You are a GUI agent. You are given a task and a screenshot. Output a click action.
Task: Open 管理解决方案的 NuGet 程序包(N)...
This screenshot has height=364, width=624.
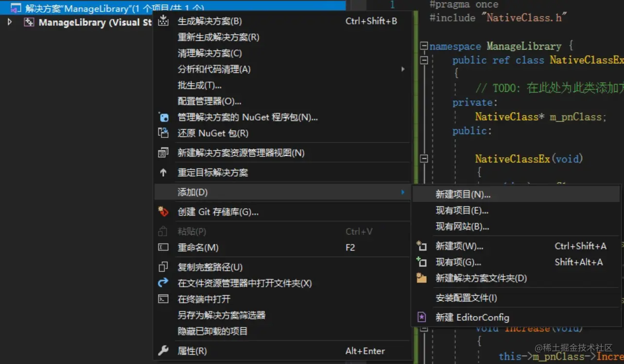[x=282, y=117]
